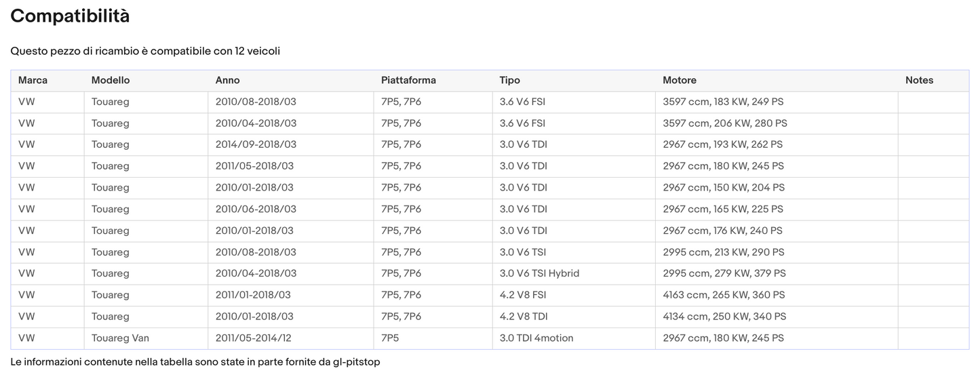Screen dimensions: 980x379
Task: Click the Piattaforma column header
Action: (x=408, y=80)
